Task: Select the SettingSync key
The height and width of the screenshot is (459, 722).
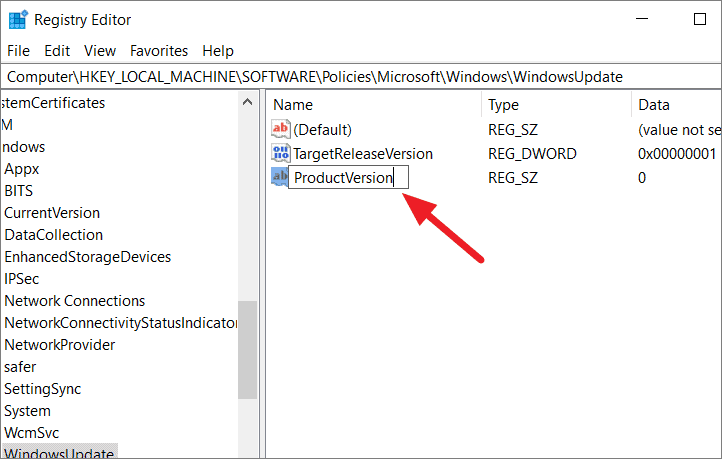Action: (42, 389)
